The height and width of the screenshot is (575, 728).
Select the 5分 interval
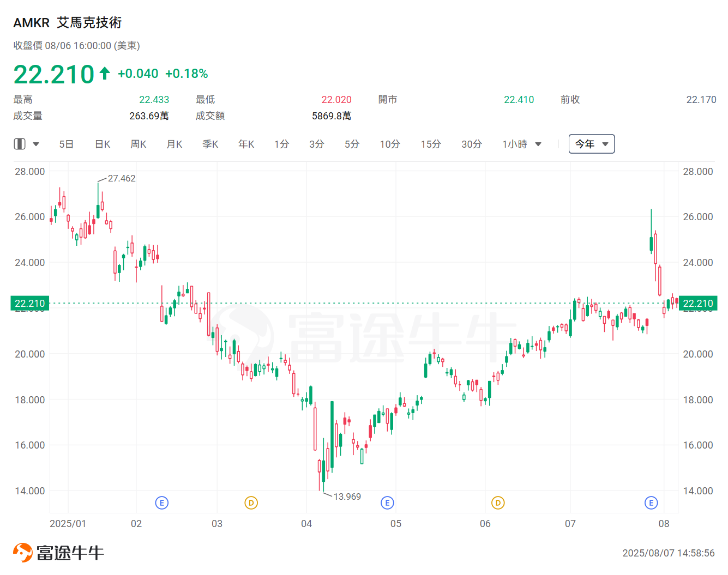[352, 143]
